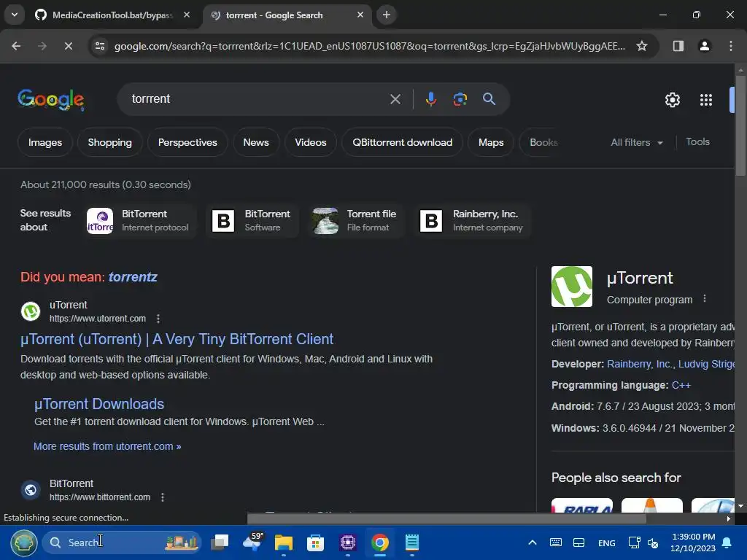
Task: Filter results by Maps
Action: [x=491, y=142]
